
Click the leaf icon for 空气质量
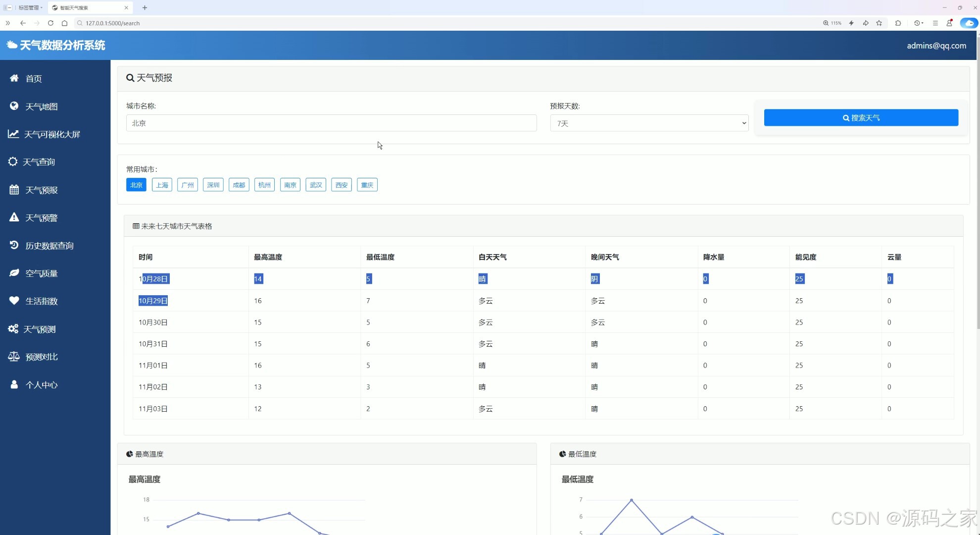pyautogui.click(x=14, y=273)
